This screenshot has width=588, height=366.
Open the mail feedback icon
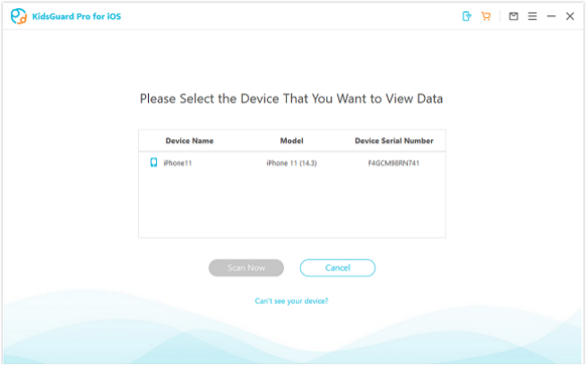(514, 16)
